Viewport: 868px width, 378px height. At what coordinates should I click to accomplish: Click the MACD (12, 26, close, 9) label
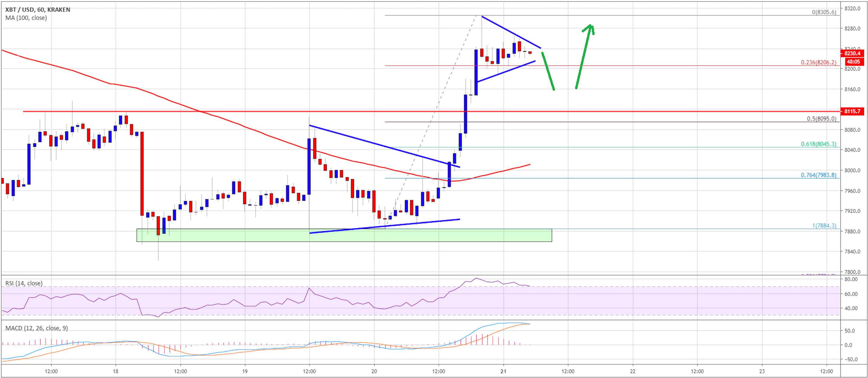(36, 328)
